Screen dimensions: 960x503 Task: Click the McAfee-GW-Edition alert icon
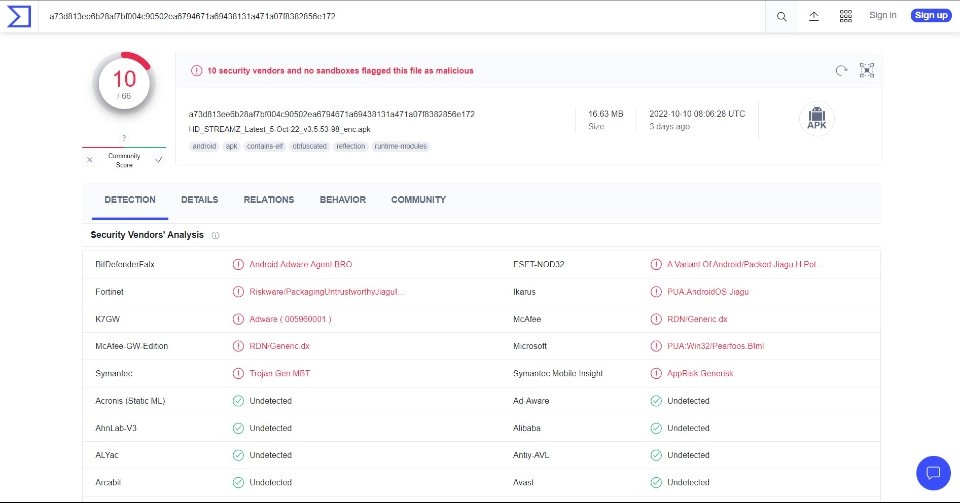point(238,346)
